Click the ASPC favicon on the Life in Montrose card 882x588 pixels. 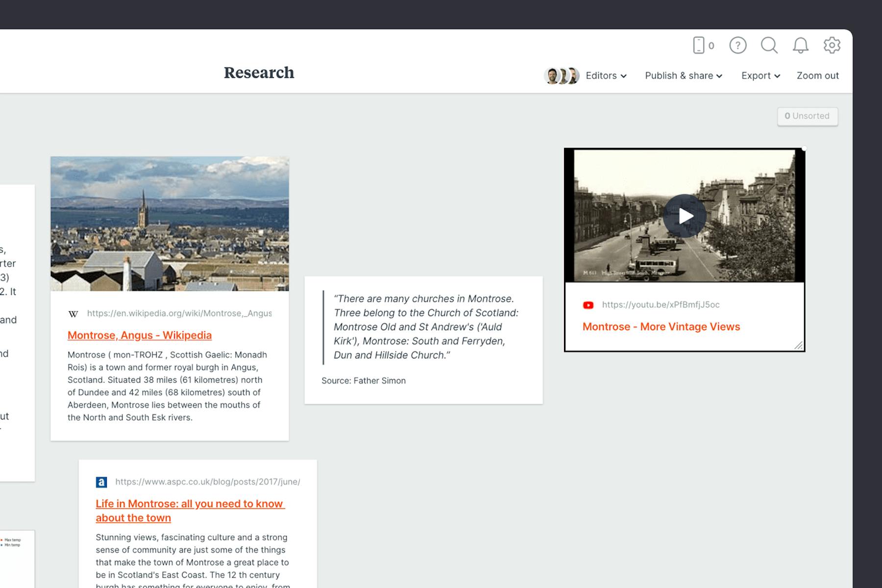tap(101, 482)
